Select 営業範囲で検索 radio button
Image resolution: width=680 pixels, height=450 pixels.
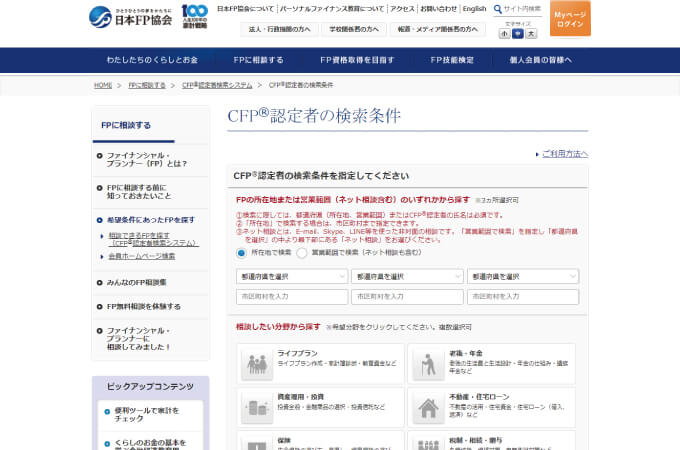pos(302,253)
